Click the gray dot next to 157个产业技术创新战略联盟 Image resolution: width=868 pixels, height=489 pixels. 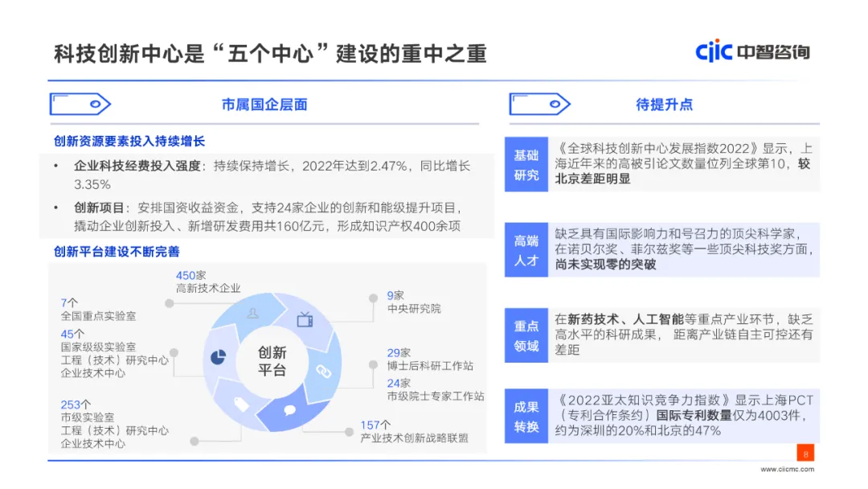pos(349,432)
